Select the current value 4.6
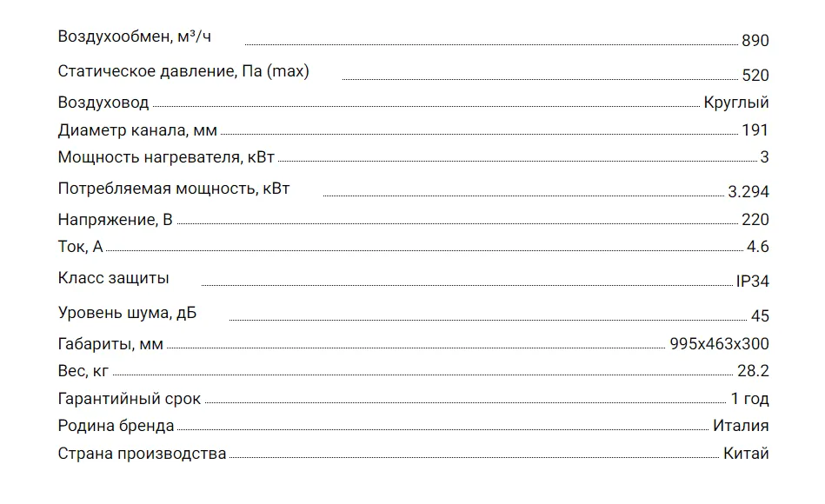Image resolution: width=825 pixels, height=504 pixels. [x=757, y=247]
